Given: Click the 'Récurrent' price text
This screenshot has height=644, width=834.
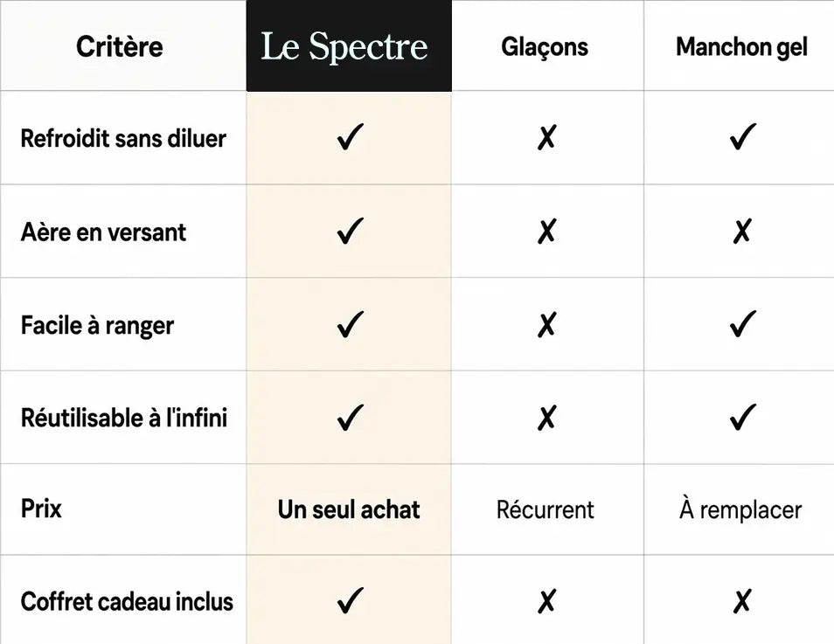Looking at the screenshot, I should click(546, 509).
